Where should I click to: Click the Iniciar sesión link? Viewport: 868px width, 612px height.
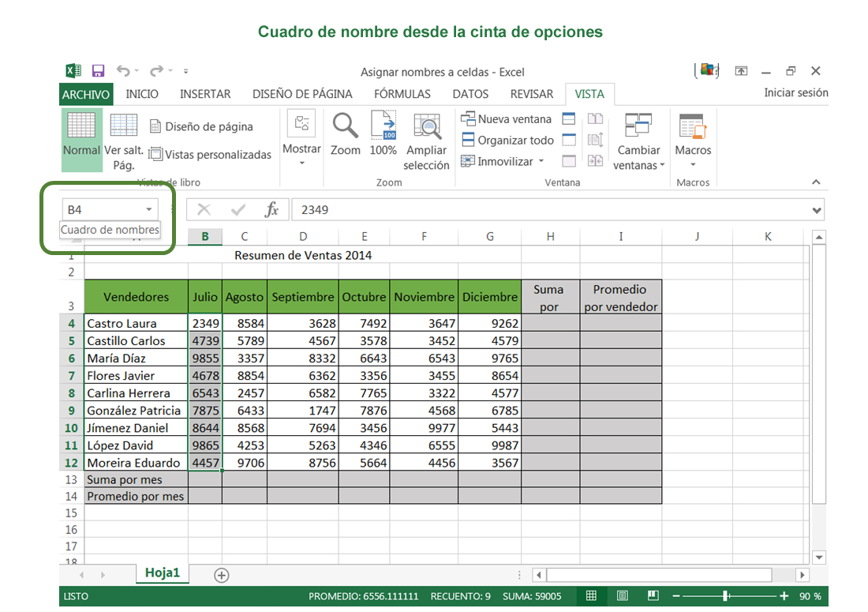click(796, 92)
